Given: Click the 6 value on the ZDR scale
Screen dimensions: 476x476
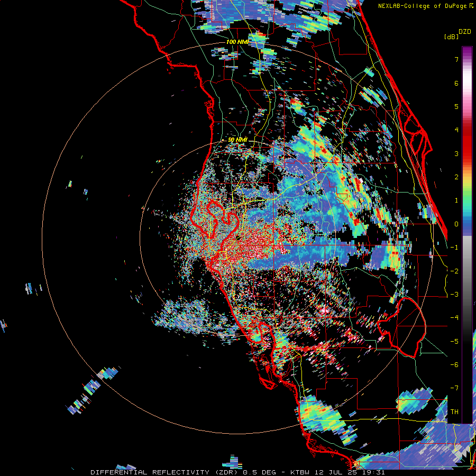Looking at the screenshot, I should [x=456, y=83].
